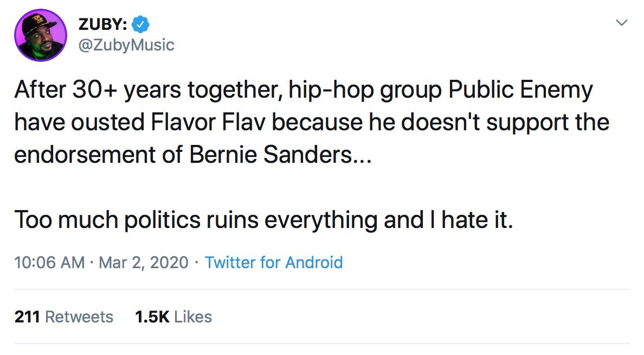
Task: Click the 1.5K count next to Likes
Action: pos(152,317)
